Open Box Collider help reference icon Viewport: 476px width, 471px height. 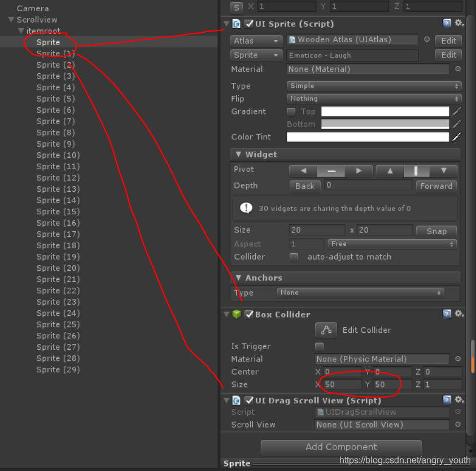click(447, 314)
